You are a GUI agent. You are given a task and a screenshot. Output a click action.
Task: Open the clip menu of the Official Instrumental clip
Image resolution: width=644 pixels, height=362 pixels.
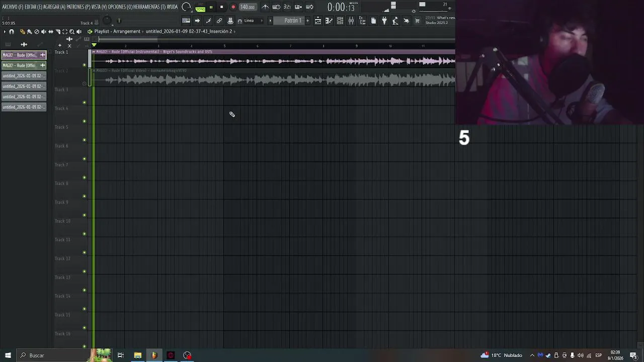94,52
